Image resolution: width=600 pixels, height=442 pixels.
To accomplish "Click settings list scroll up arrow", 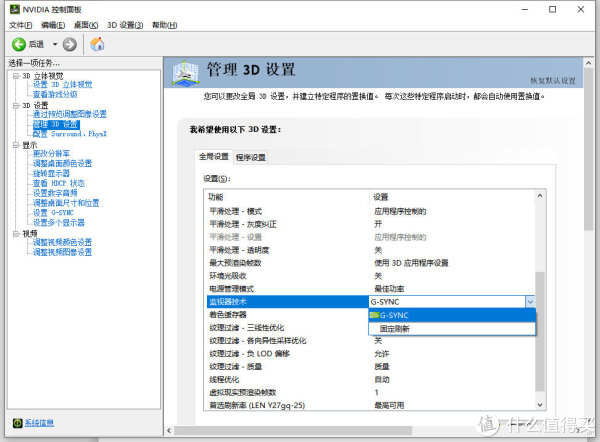I will click(540, 196).
